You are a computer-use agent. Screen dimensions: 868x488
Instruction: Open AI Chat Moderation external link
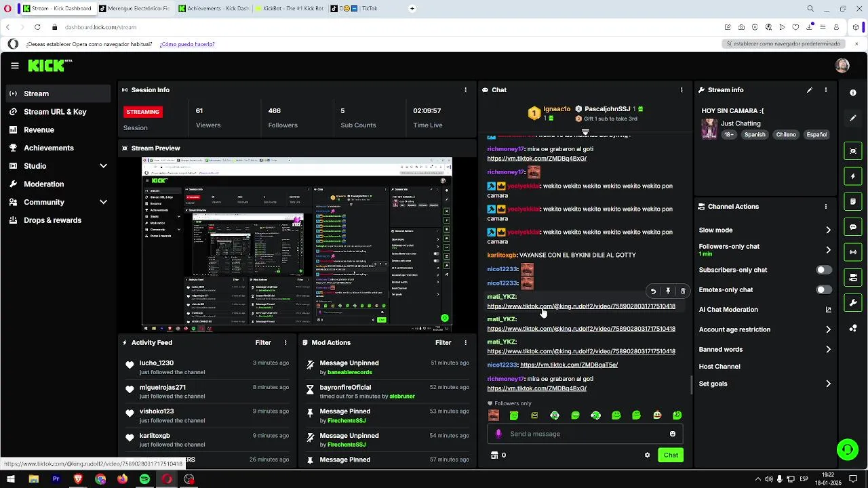[828, 310]
